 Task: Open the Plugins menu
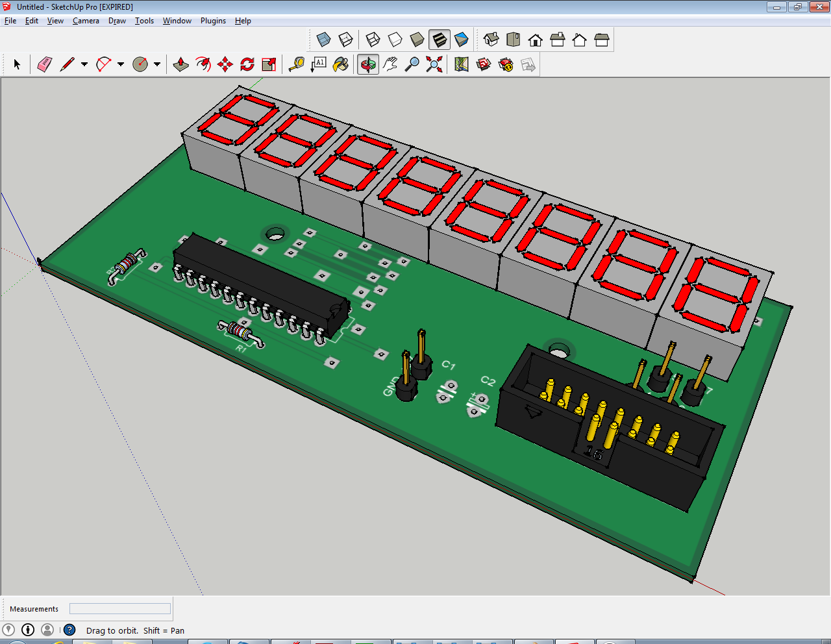pos(213,21)
